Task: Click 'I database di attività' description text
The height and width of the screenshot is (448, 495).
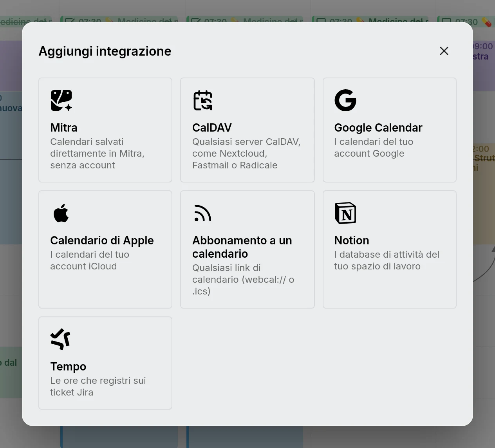Action: (x=387, y=260)
